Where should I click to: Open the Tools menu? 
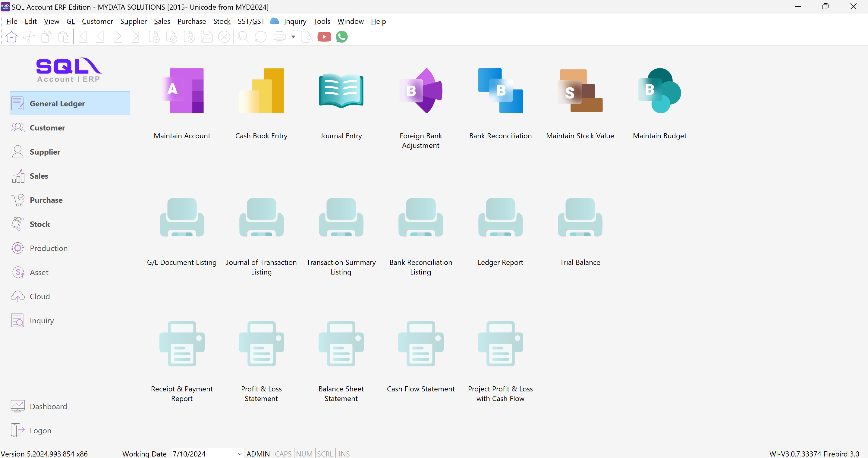click(322, 21)
